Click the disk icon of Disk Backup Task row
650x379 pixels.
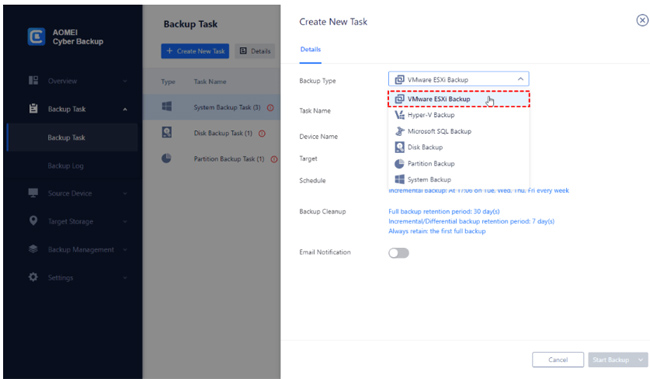coord(167,132)
